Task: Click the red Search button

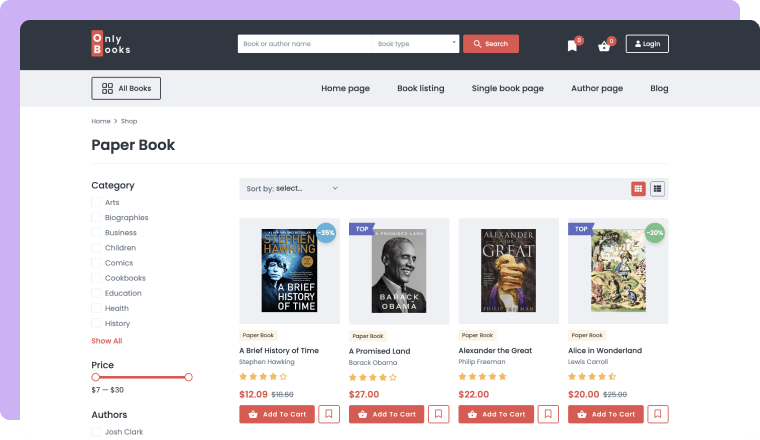Action: coord(491,44)
